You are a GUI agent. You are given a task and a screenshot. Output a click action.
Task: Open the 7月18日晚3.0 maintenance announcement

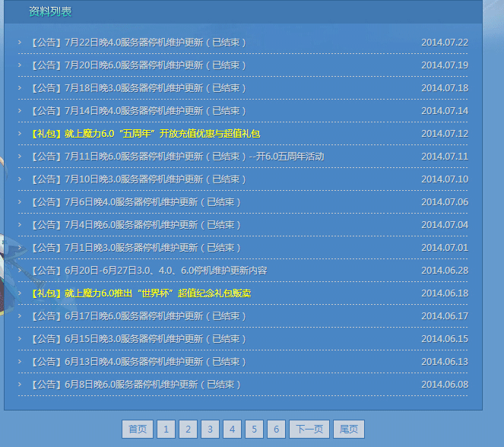pyautogui.click(x=137, y=88)
